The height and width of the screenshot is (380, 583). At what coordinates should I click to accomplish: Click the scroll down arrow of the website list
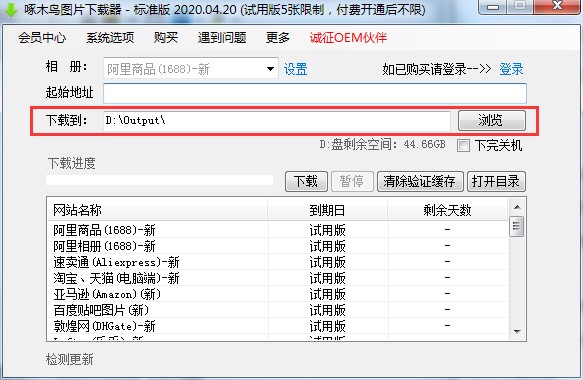pyautogui.click(x=517, y=331)
